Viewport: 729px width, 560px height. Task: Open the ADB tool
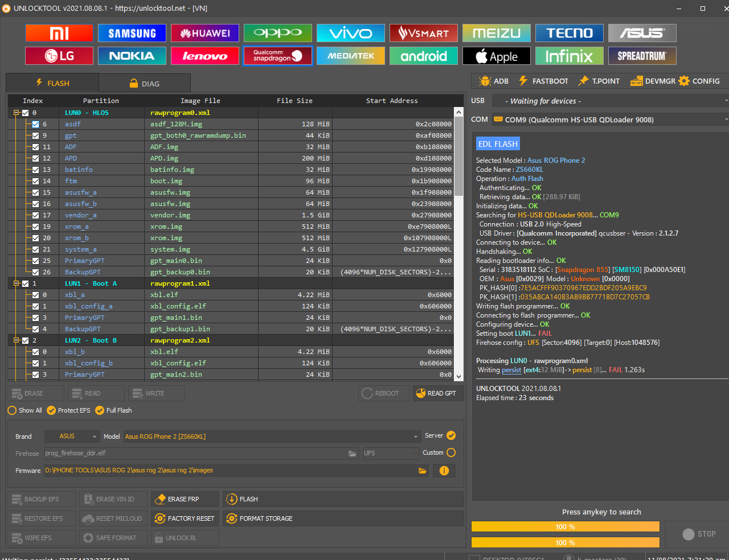(494, 81)
